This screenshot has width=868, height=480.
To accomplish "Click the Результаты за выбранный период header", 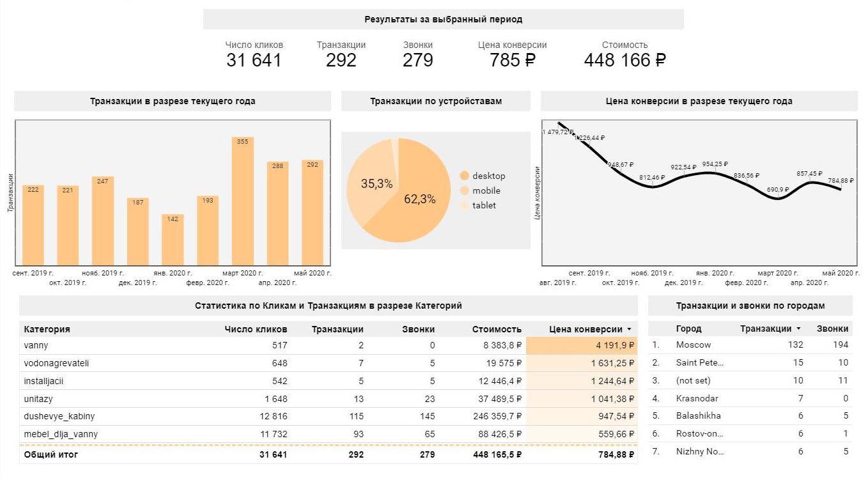I will pos(444,19).
